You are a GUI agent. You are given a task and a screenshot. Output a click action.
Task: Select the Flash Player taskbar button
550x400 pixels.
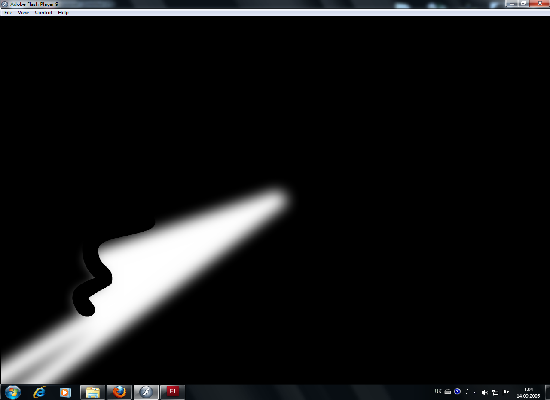(x=146, y=392)
